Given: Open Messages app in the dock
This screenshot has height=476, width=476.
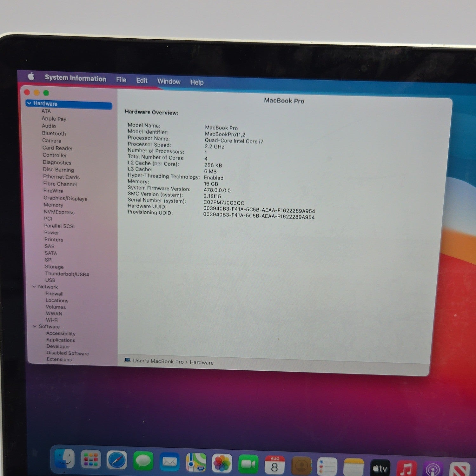Looking at the screenshot, I should (x=143, y=461).
